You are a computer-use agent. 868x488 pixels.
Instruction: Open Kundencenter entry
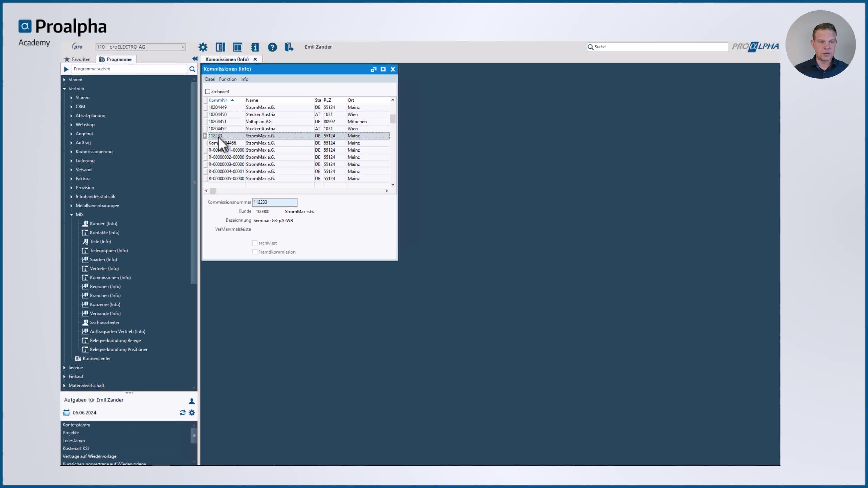point(96,359)
